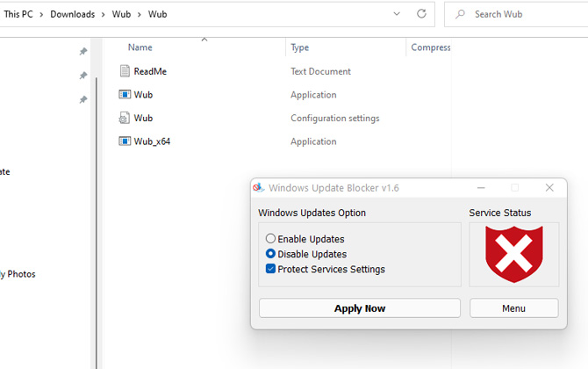
Task: Click the Windows Update Blocker title icon
Action: tap(258, 188)
